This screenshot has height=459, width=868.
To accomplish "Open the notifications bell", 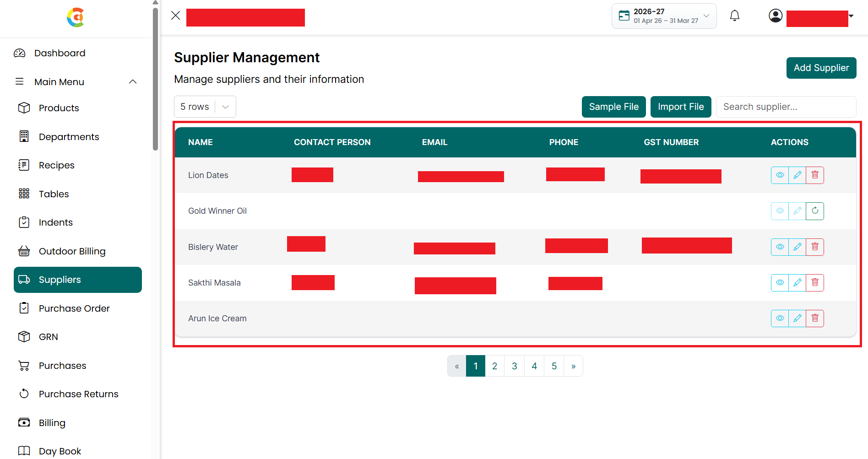I will pos(735,16).
